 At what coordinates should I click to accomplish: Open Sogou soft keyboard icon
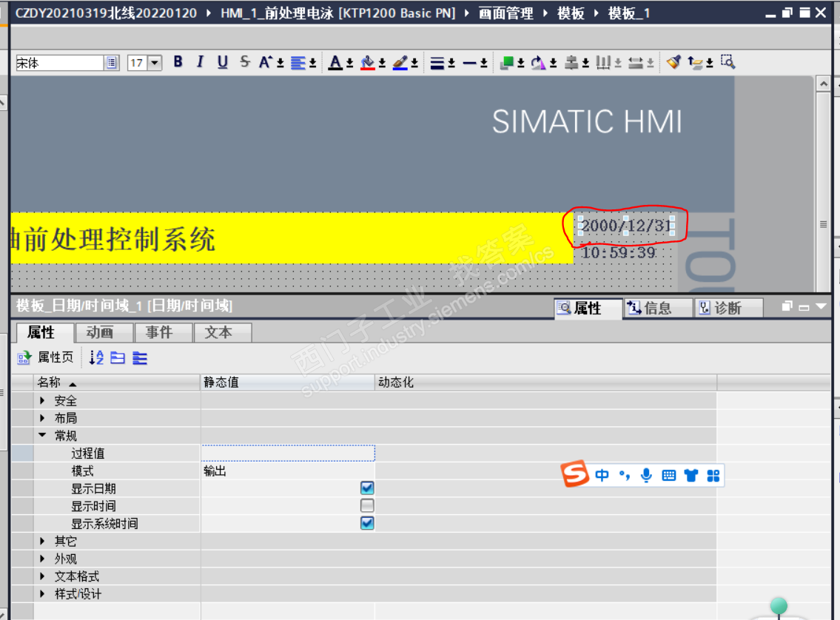668,476
